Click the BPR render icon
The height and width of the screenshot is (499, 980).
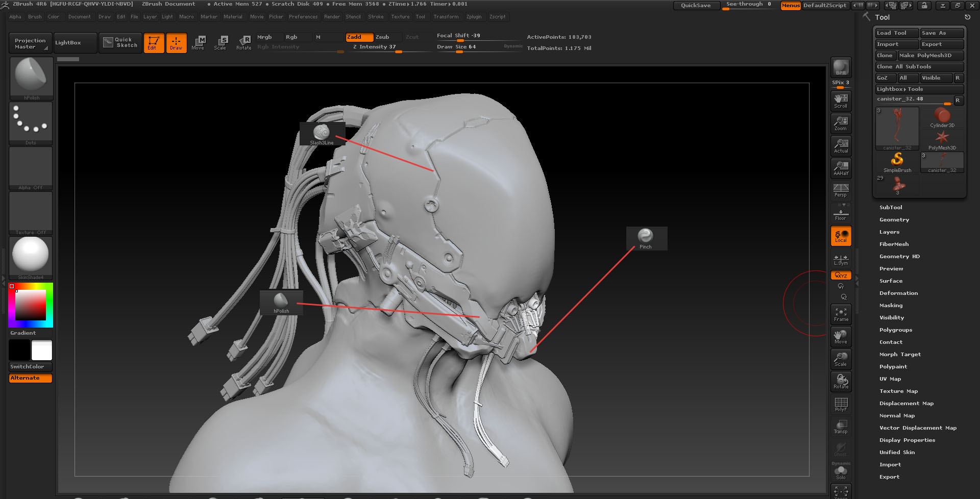(x=841, y=68)
